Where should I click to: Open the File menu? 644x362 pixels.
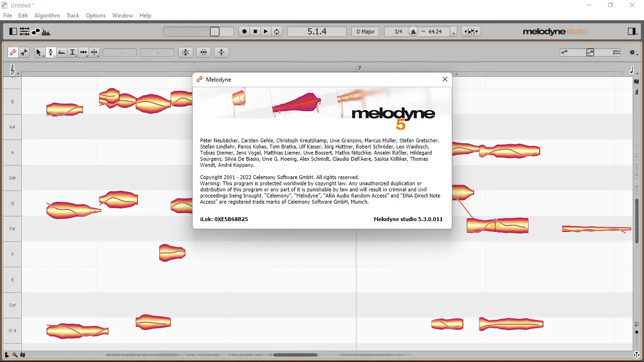click(8, 16)
